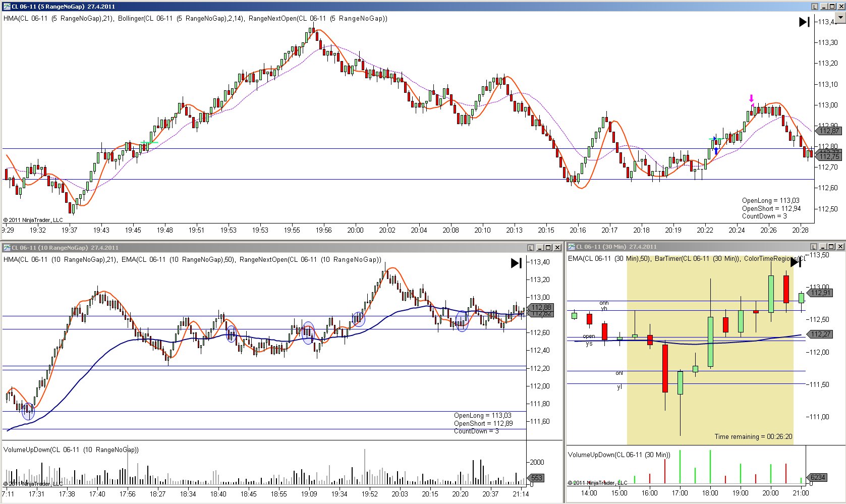Click 'OpenShort = 112,89' text in 10 Range chart
846x504 pixels.
(483, 423)
